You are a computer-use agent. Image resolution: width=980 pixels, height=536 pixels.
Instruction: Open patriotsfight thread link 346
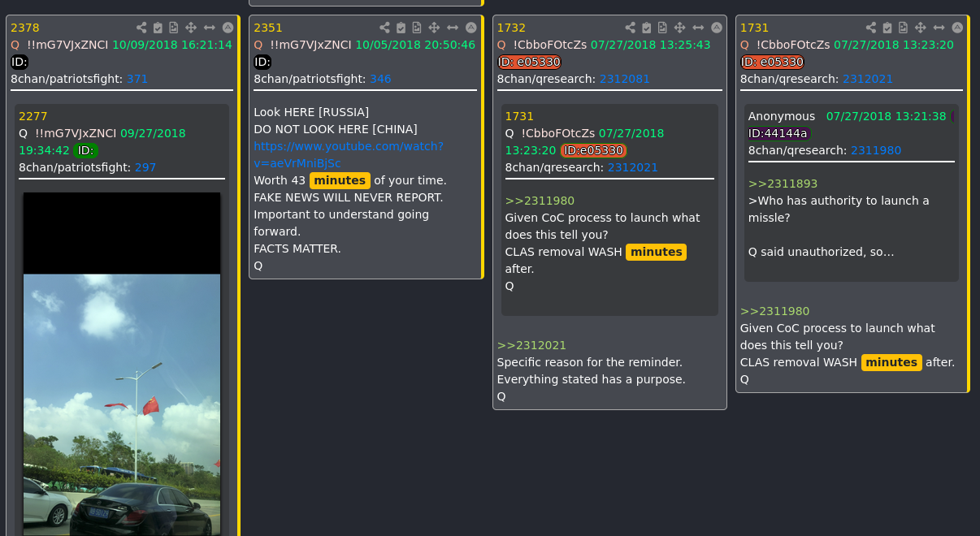tap(380, 79)
